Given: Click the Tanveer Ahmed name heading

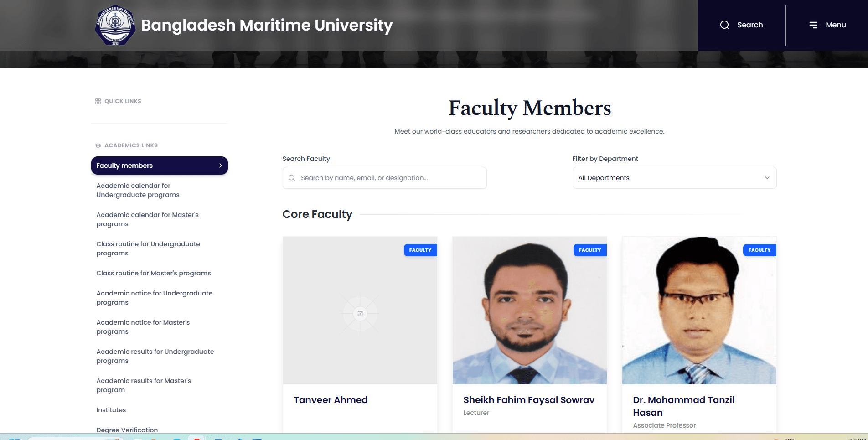Looking at the screenshot, I should click(x=331, y=400).
